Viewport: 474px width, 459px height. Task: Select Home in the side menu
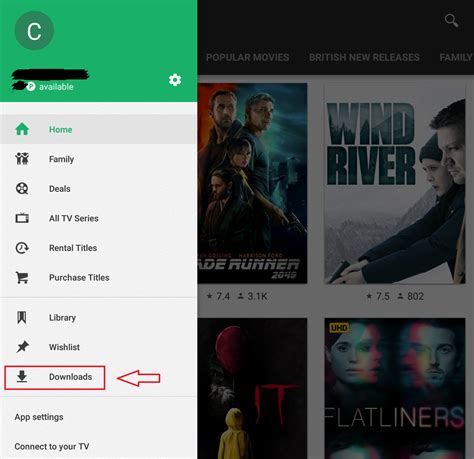(x=98, y=129)
